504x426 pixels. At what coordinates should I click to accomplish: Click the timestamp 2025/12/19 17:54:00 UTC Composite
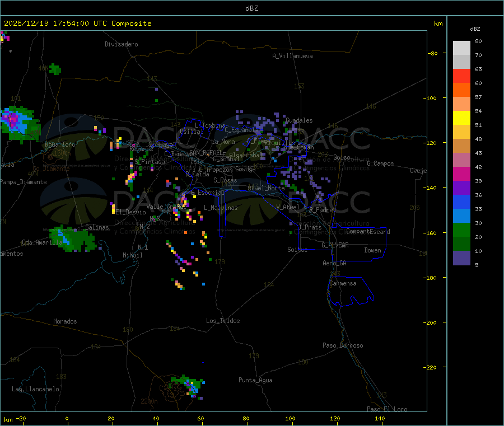pyautogui.click(x=77, y=24)
